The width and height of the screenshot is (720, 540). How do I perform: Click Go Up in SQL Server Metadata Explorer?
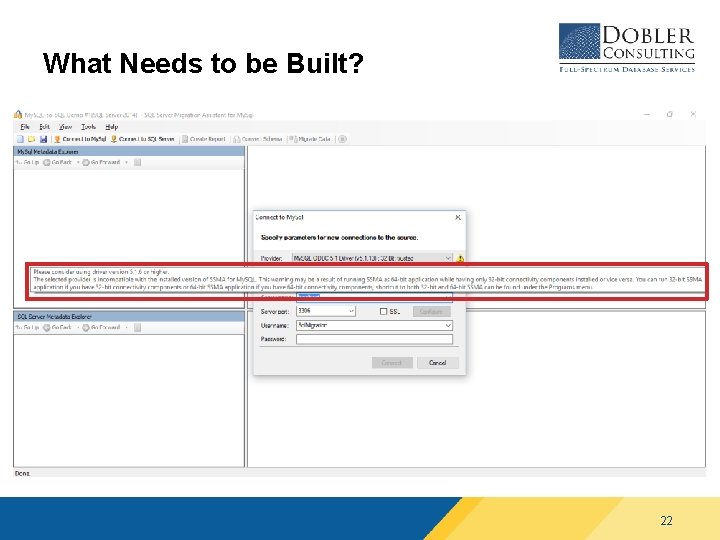coord(27,327)
